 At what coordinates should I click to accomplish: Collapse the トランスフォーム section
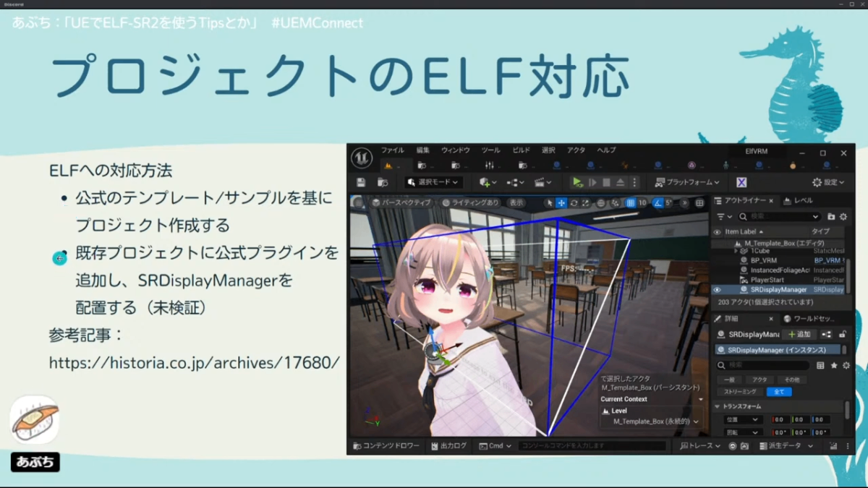point(718,406)
